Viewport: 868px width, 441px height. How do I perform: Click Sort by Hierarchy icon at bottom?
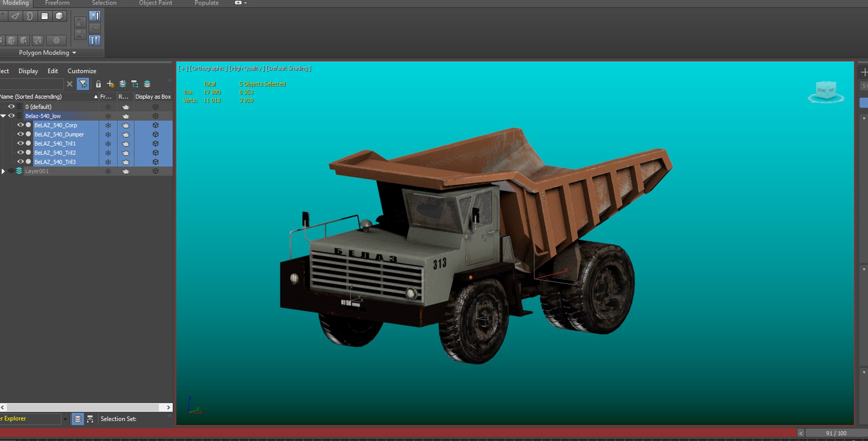[x=90, y=419]
